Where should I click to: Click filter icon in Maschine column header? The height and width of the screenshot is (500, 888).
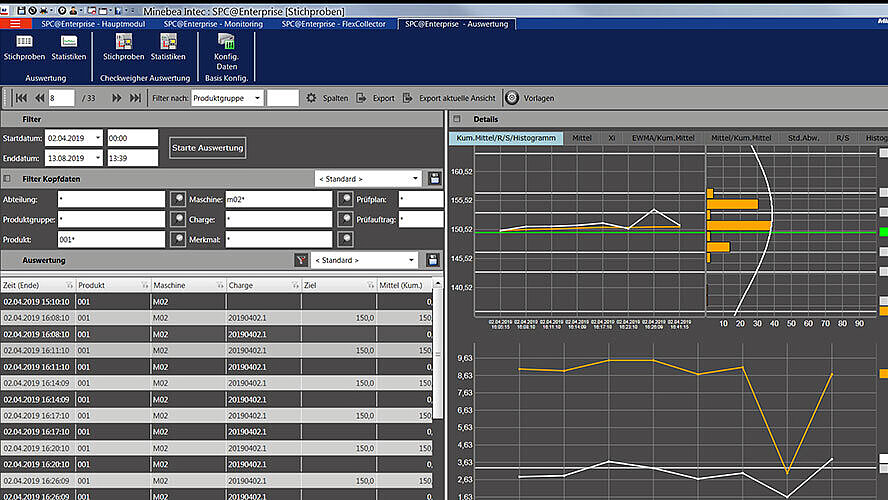(x=220, y=285)
